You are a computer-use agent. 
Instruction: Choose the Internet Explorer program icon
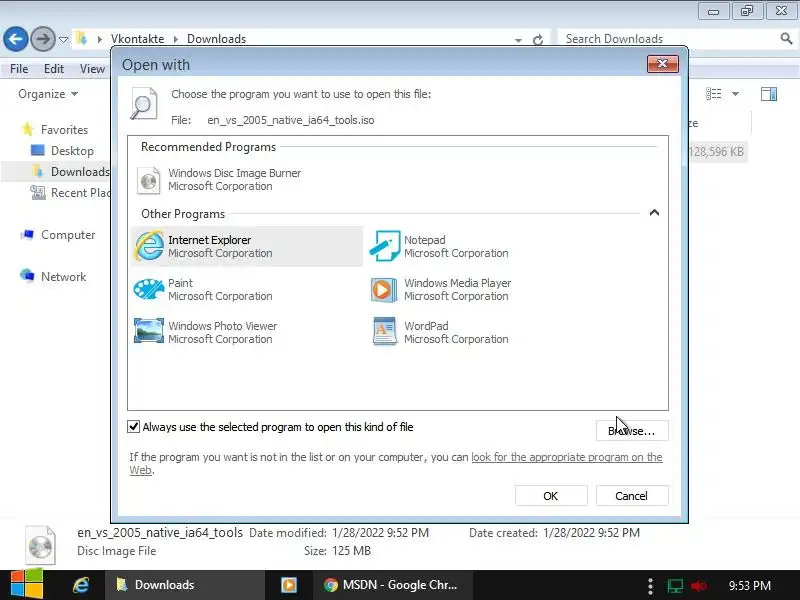148,246
